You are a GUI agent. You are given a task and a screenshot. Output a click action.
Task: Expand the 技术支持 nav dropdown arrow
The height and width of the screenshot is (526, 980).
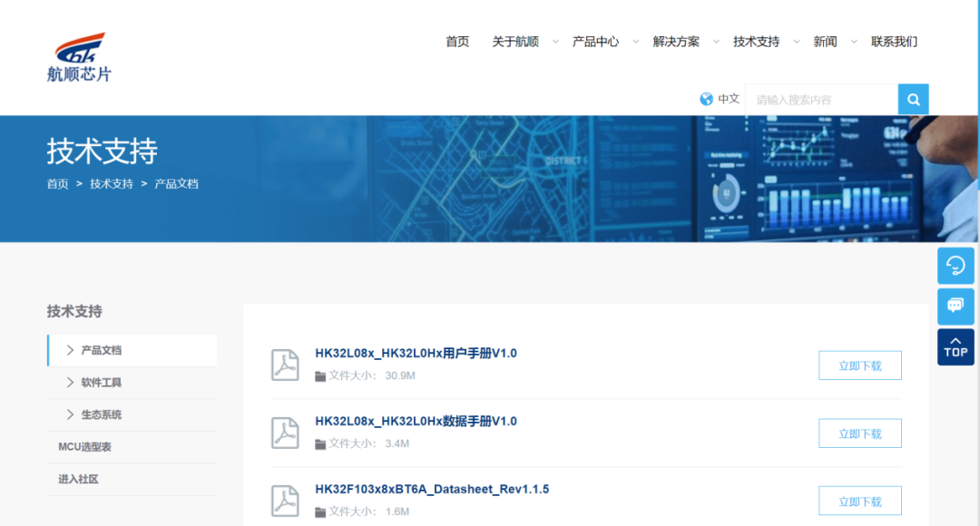(x=796, y=42)
